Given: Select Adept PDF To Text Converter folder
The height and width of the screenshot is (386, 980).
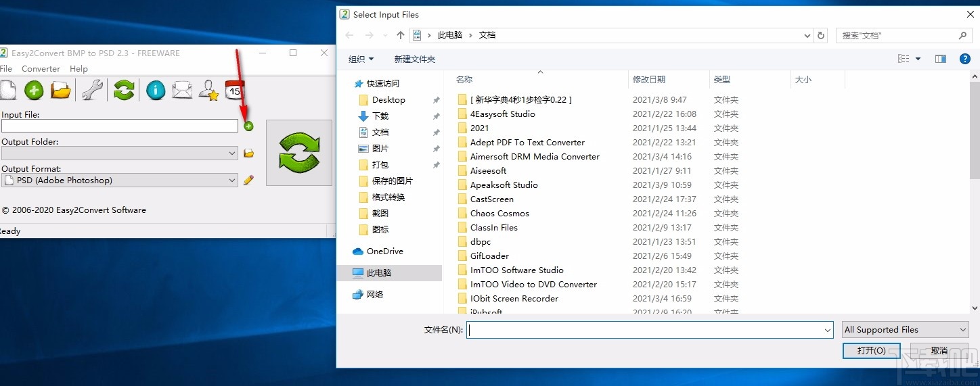Looking at the screenshot, I should pyautogui.click(x=527, y=142).
